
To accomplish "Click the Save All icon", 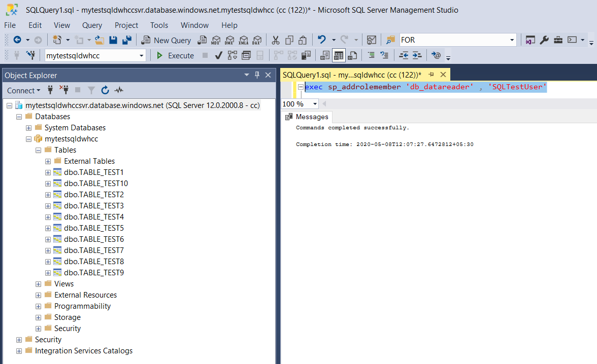I will pos(127,40).
